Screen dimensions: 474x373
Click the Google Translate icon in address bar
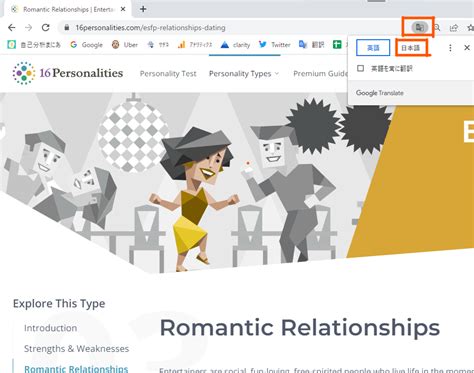tap(419, 27)
